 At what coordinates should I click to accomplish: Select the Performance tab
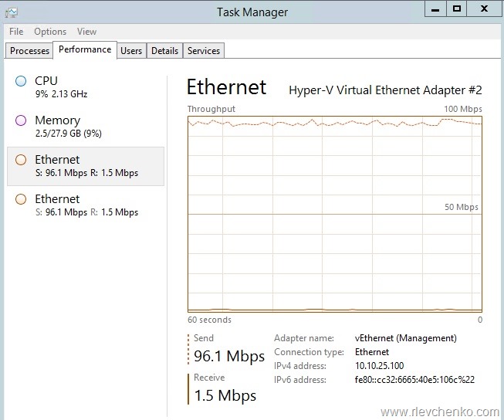click(x=85, y=49)
